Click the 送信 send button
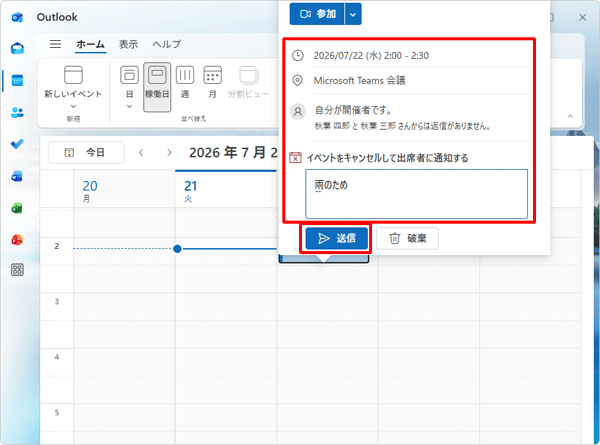 point(337,238)
